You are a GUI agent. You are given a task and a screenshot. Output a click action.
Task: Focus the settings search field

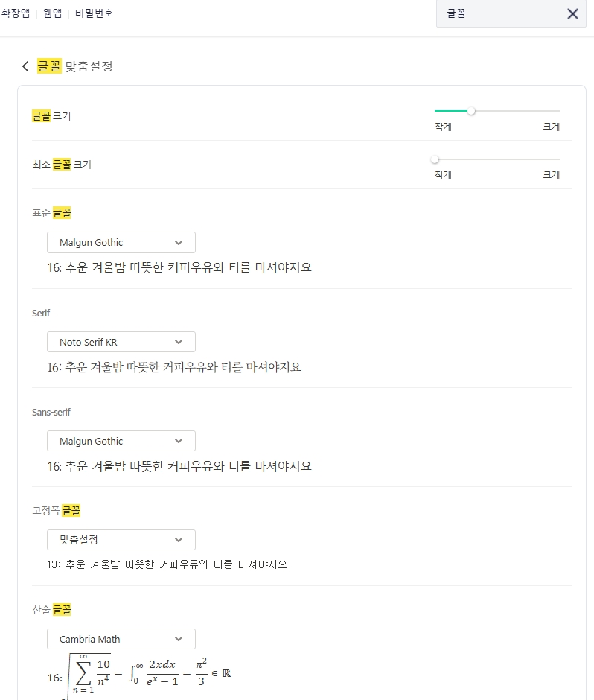click(x=499, y=14)
